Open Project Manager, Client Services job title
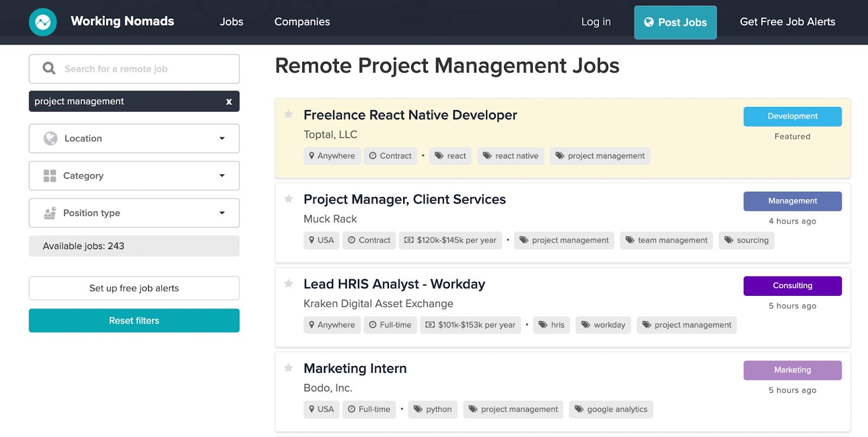Screen dimensions: 868x437 tap(405, 200)
